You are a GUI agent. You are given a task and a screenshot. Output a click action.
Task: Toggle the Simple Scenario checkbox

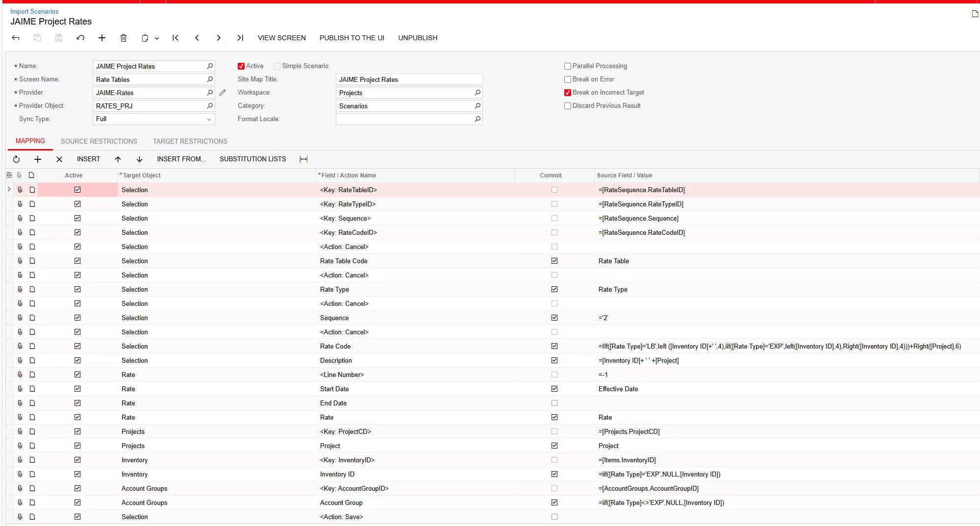click(x=277, y=66)
